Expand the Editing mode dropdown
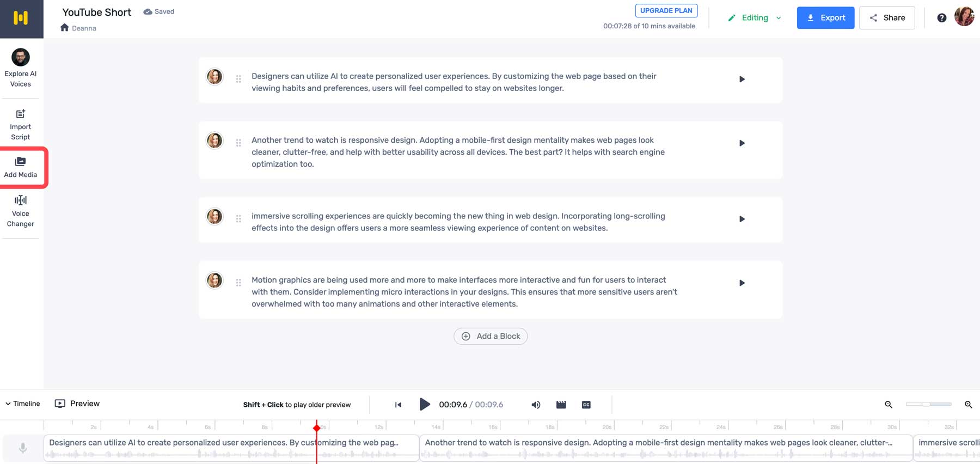The width and height of the screenshot is (980, 464). (755, 18)
